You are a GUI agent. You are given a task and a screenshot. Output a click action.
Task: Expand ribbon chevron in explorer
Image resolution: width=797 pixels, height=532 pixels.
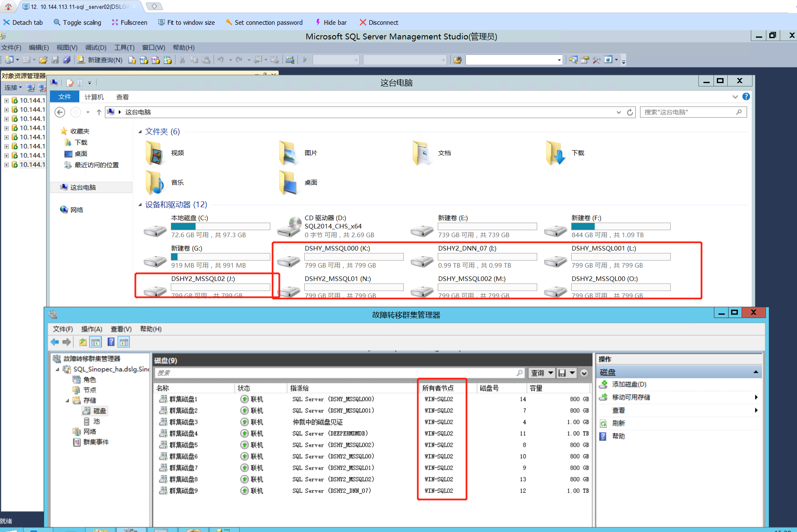[735, 96]
